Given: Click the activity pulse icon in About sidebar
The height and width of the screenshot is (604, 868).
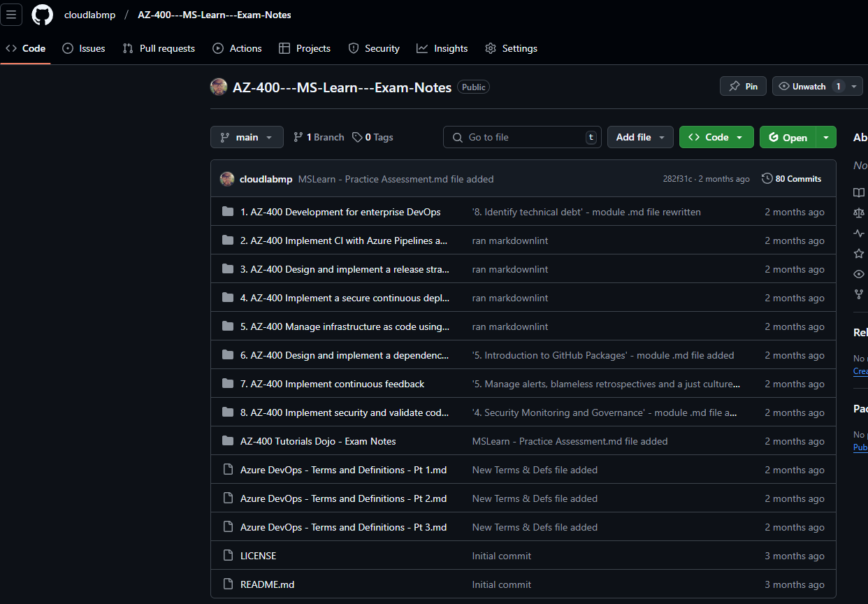Looking at the screenshot, I should (x=859, y=233).
